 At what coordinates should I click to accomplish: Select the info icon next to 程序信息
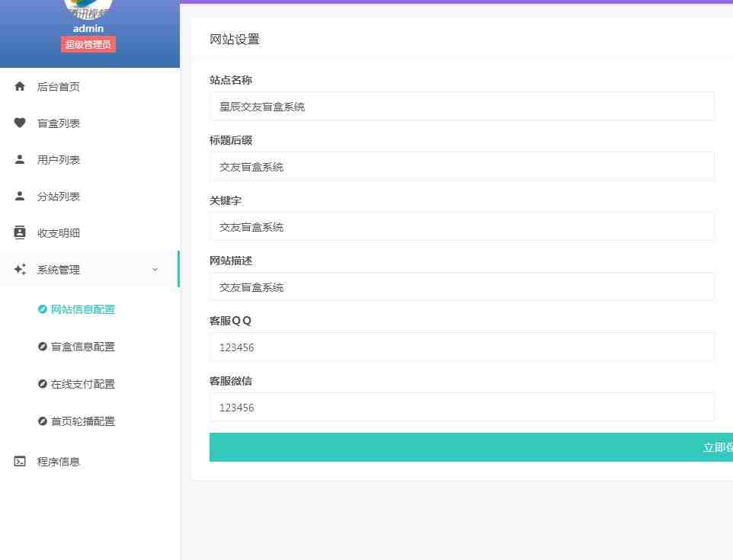(19, 461)
